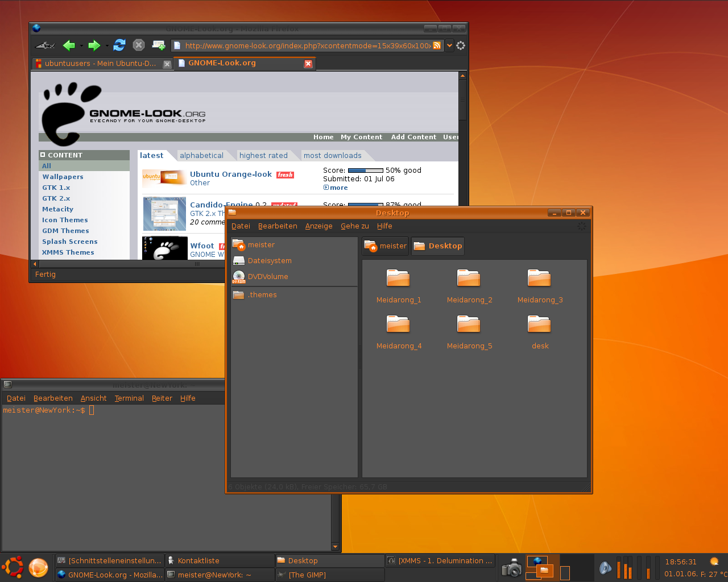This screenshot has width=728, height=582.
Task: Click the meister path bar button
Action: (386, 246)
